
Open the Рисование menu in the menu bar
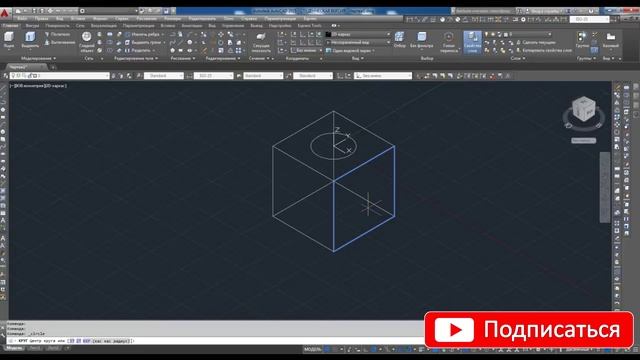(x=147, y=18)
